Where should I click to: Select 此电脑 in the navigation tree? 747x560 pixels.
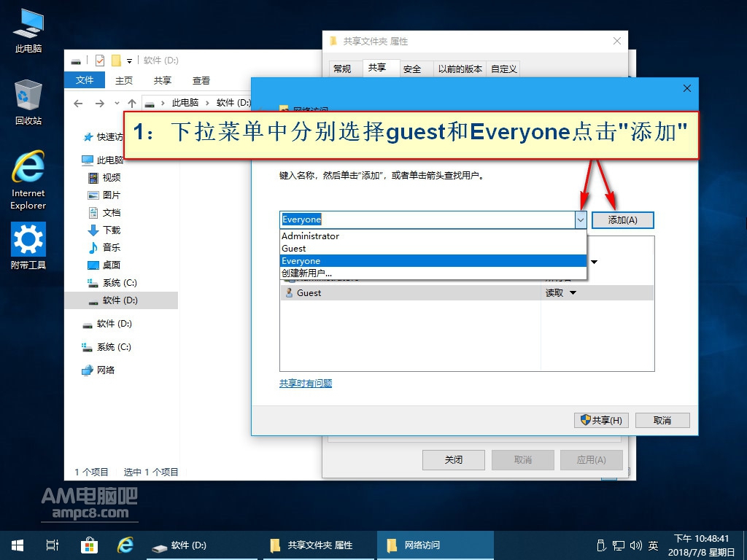pos(102,160)
